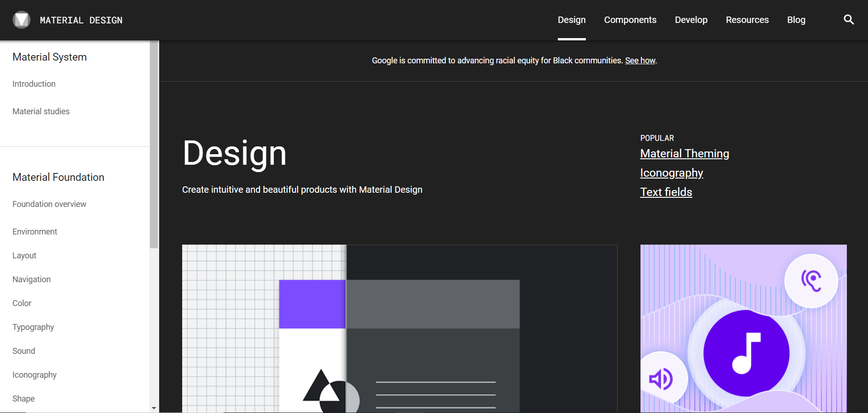Select the Create intuitive and beautiful products subtitle
Image resolution: width=868 pixels, height=413 pixels.
(x=302, y=190)
